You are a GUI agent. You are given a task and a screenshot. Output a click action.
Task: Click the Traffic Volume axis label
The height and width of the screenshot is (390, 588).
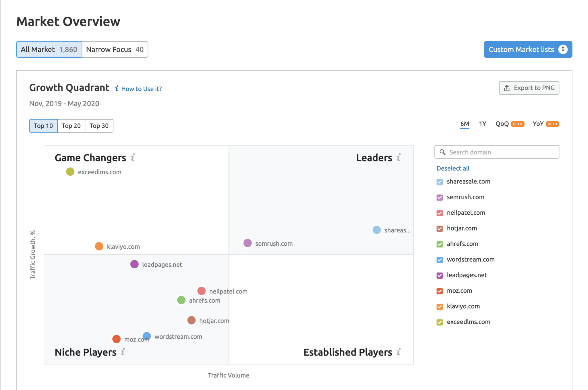(x=229, y=375)
